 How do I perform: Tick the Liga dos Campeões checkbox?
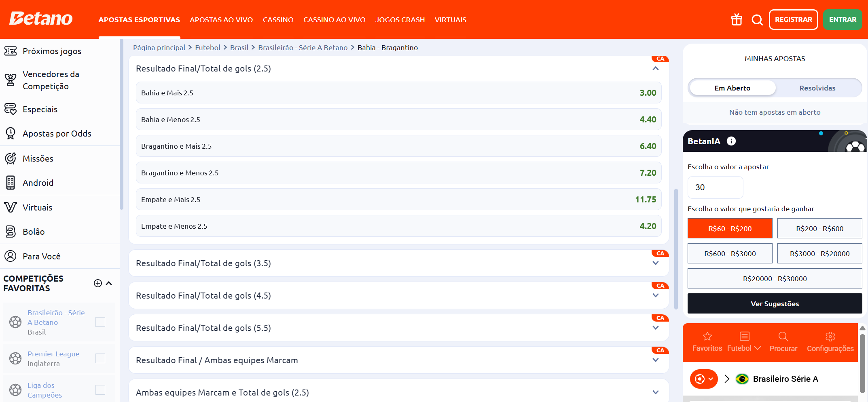(x=100, y=390)
